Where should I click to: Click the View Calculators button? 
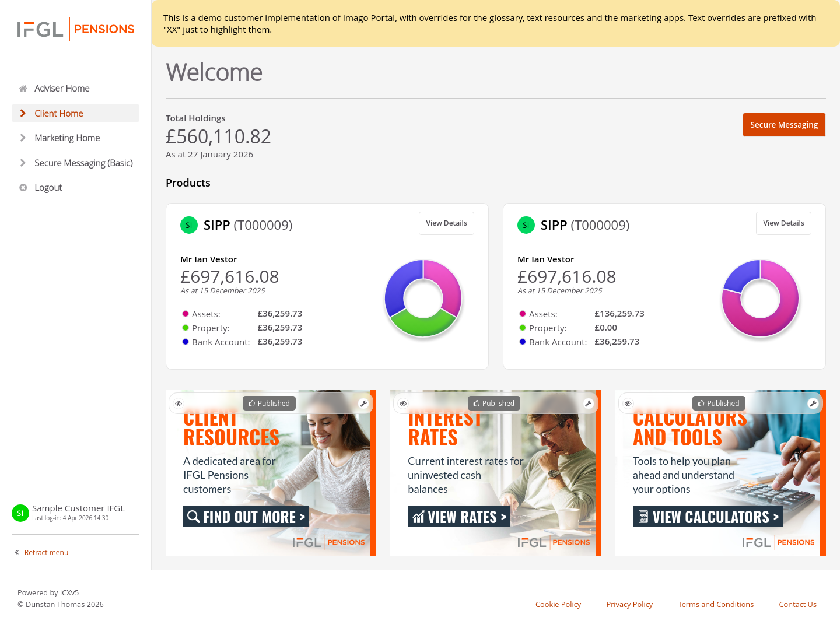pyautogui.click(x=708, y=517)
